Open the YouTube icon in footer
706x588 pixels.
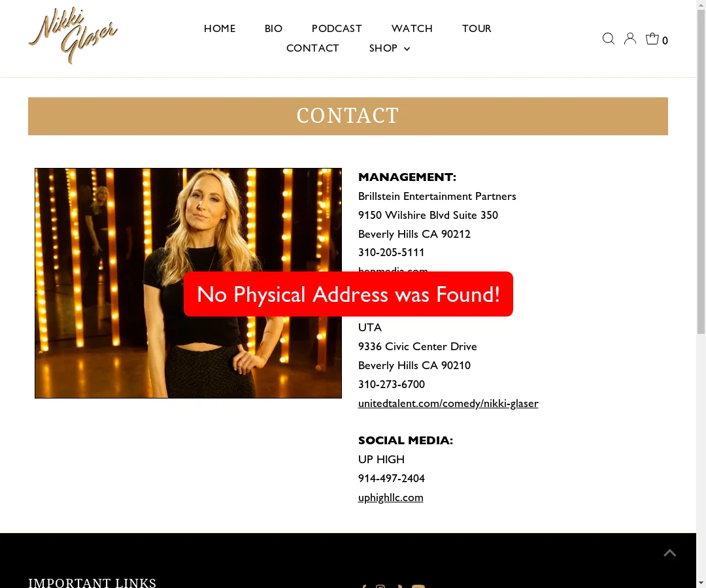418,586
